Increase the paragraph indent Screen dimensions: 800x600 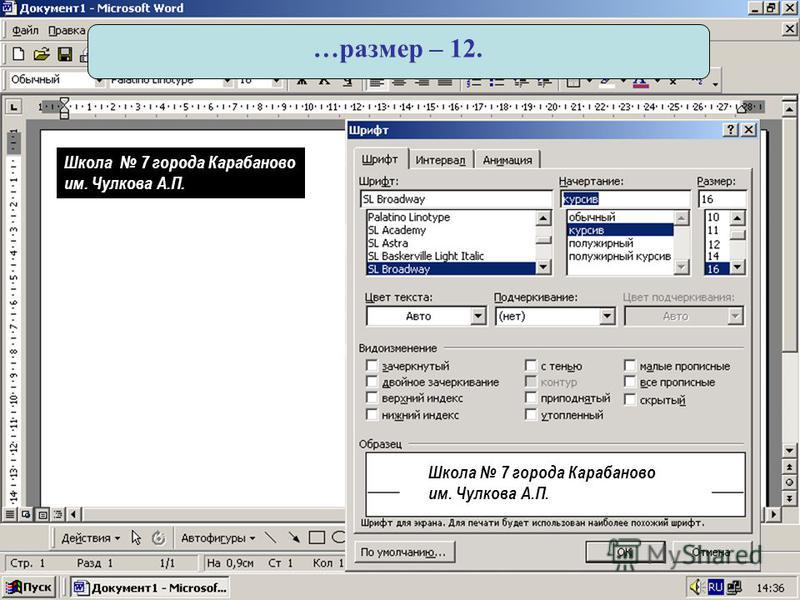(x=544, y=82)
